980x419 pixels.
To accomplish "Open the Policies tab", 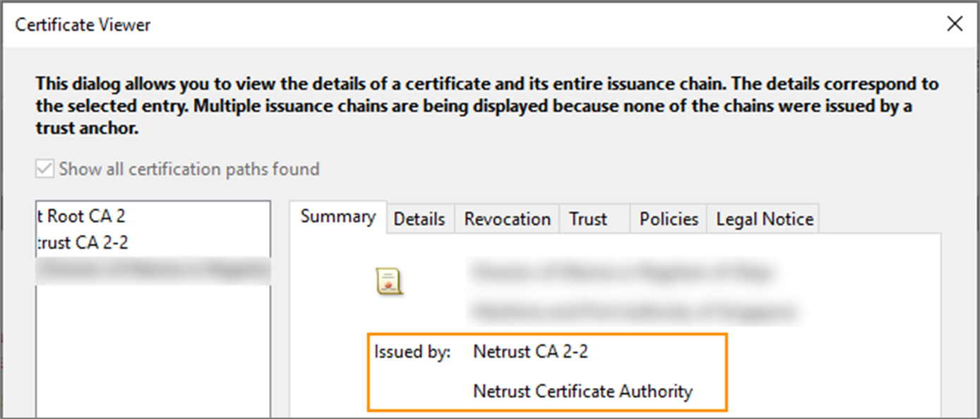I will [x=669, y=219].
